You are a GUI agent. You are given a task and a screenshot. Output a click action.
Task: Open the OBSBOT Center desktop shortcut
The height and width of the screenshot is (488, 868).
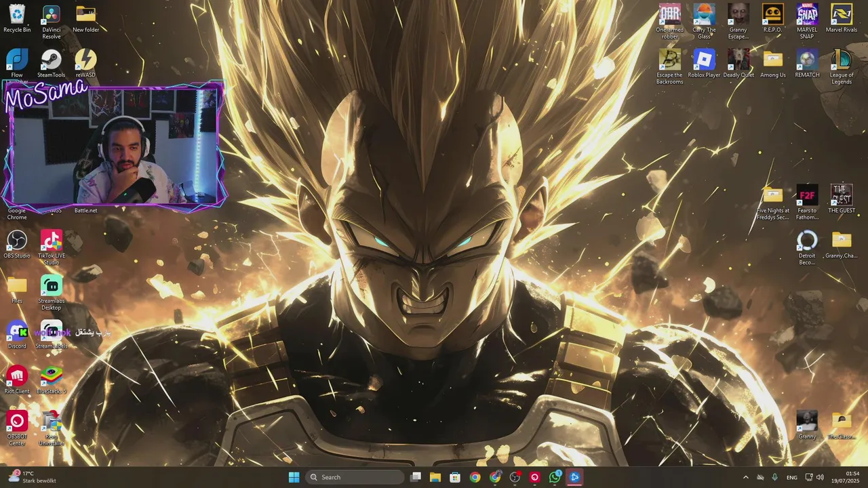pyautogui.click(x=17, y=428)
